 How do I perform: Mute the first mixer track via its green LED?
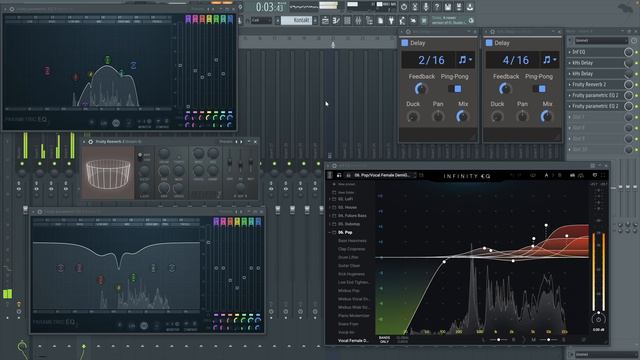pos(22,164)
